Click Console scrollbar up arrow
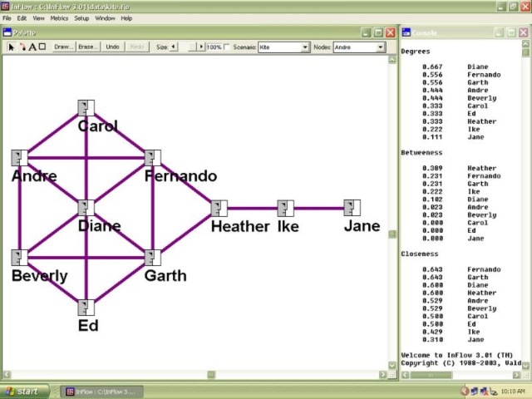This screenshot has width=532, height=399. click(x=525, y=43)
